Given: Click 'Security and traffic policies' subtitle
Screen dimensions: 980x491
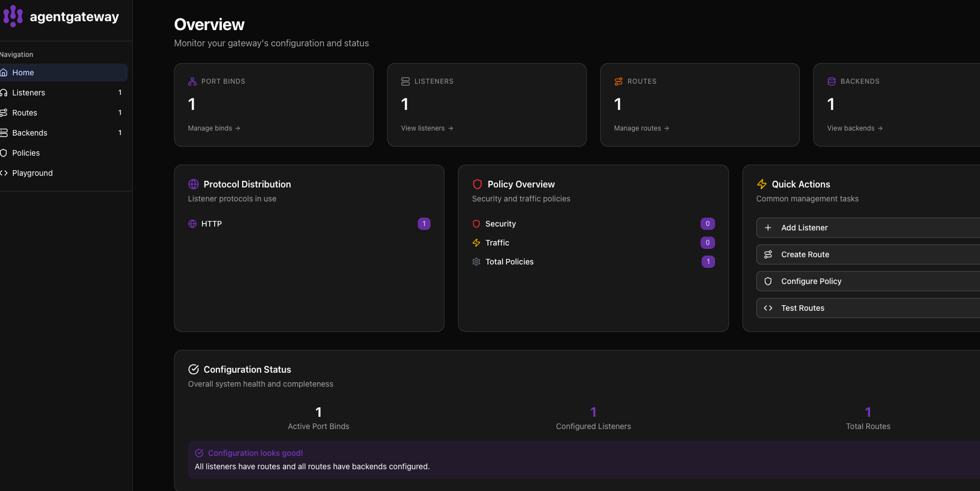Looking at the screenshot, I should [x=521, y=199].
